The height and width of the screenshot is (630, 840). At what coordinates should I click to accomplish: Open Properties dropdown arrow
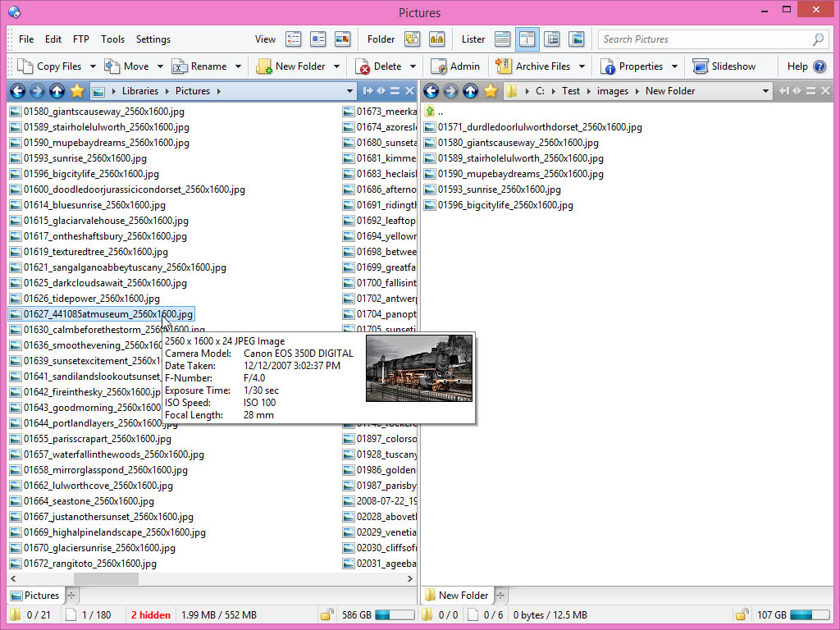(x=674, y=66)
